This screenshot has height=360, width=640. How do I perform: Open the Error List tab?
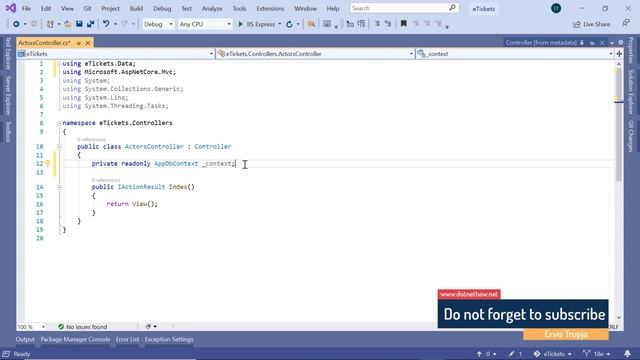tap(127, 340)
